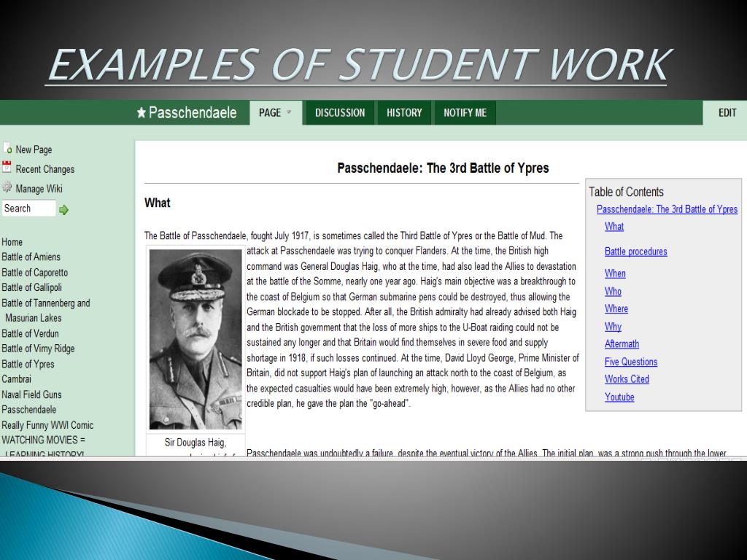Image resolution: width=747 pixels, height=560 pixels.
Task: Open Battle of Caporetto page
Action: [35, 273]
